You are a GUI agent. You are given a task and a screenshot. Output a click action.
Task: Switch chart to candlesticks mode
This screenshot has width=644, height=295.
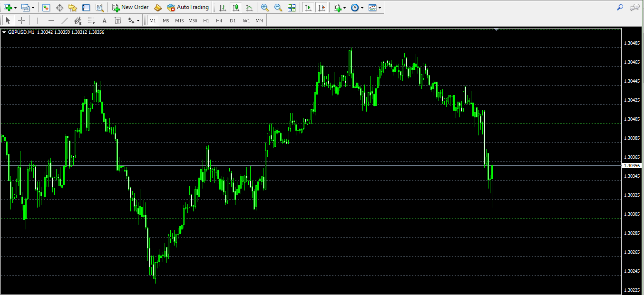click(235, 8)
